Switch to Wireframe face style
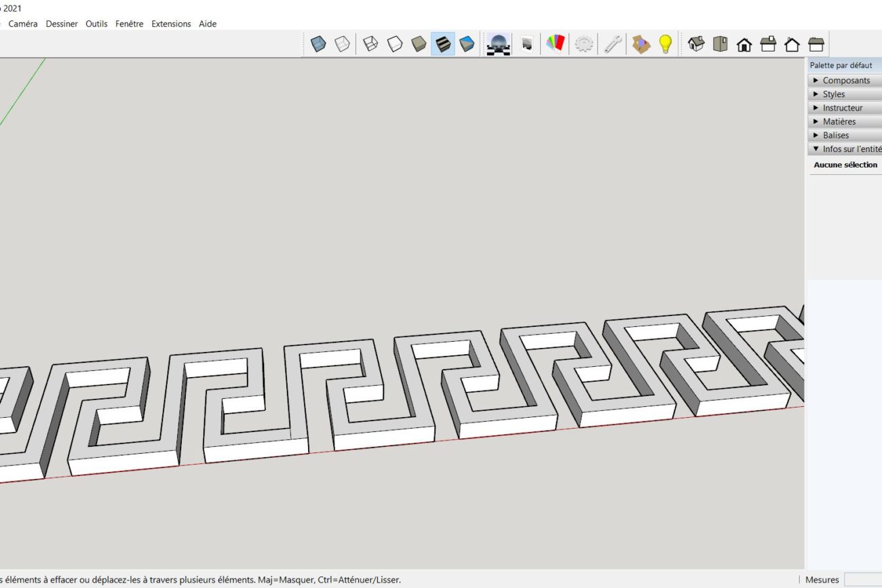Viewport: 882px width, 588px height. pyautogui.click(x=370, y=44)
